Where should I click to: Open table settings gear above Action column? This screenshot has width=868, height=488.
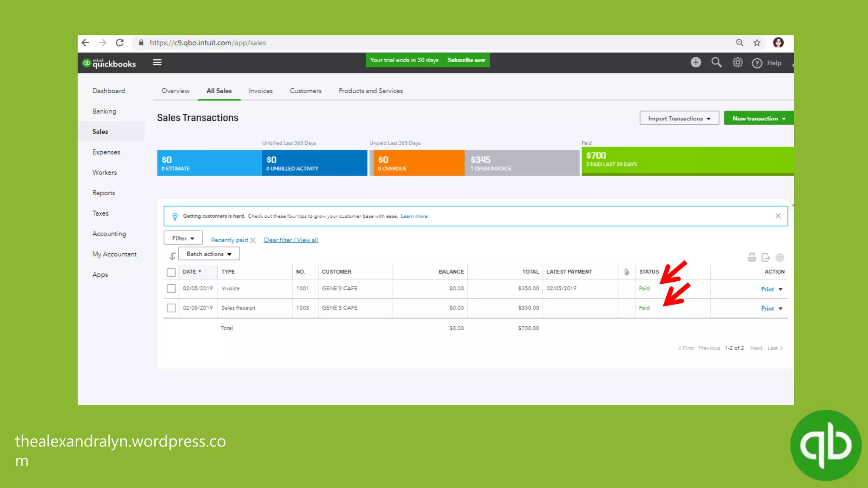[779, 258]
